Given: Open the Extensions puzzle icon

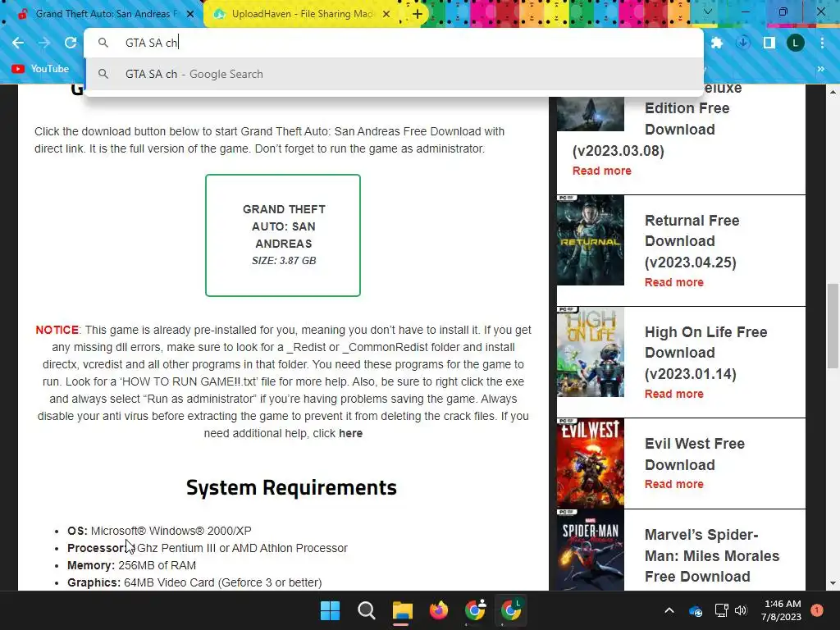Looking at the screenshot, I should 717,43.
